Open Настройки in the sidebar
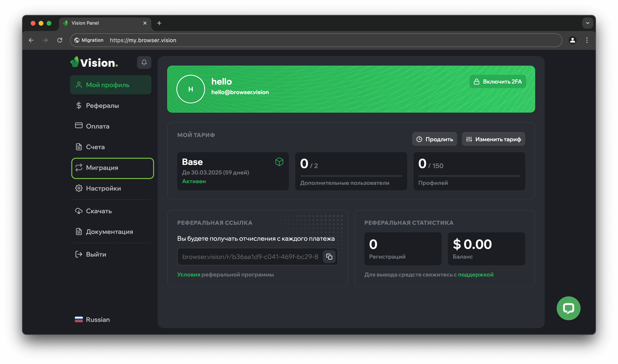The width and height of the screenshot is (618, 364). [x=103, y=188]
